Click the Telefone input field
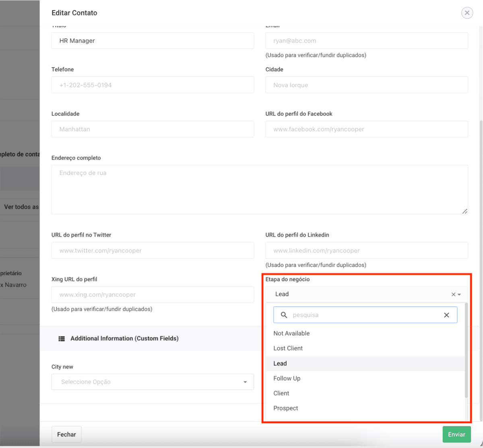Image resolution: width=483 pixels, height=448 pixels. coord(153,85)
